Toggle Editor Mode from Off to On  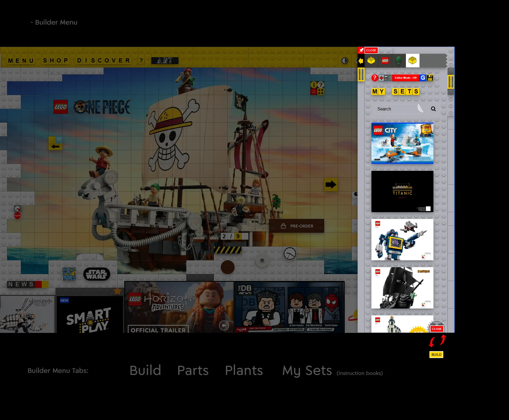click(x=406, y=78)
